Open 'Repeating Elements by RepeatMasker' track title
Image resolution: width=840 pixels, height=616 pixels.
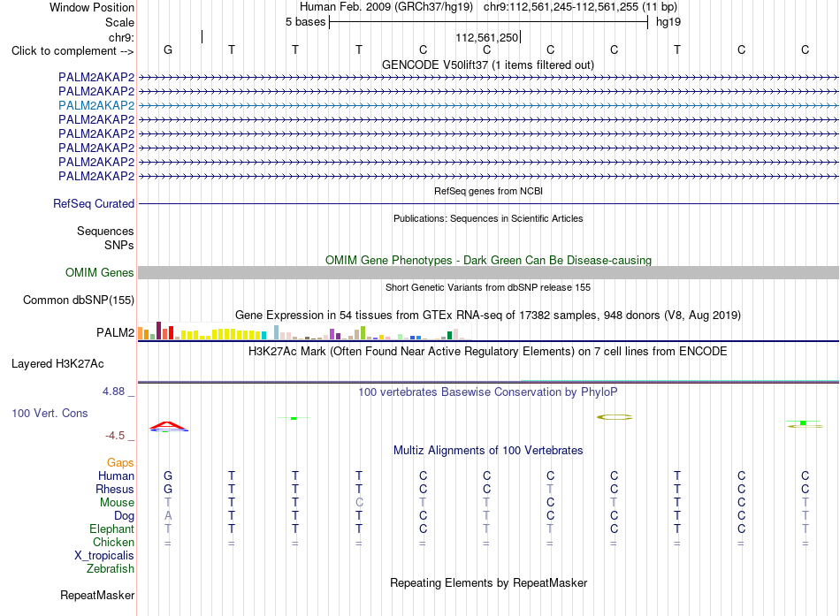(x=488, y=582)
